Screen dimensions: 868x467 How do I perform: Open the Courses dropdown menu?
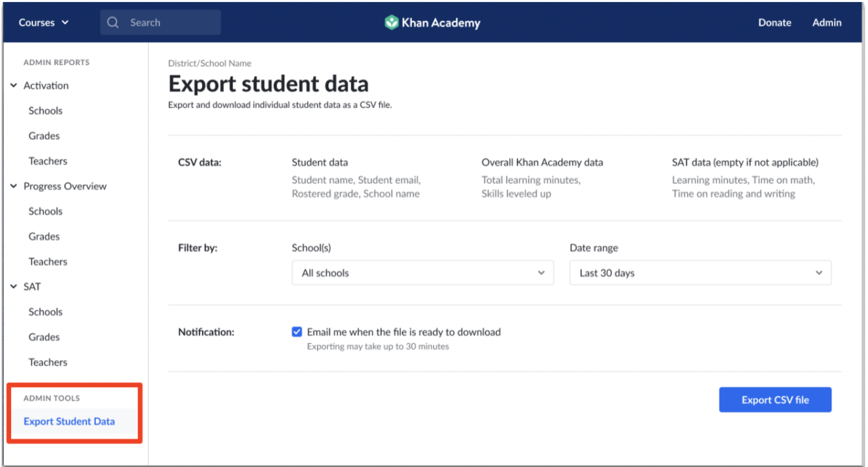pyautogui.click(x=44, y=22)
